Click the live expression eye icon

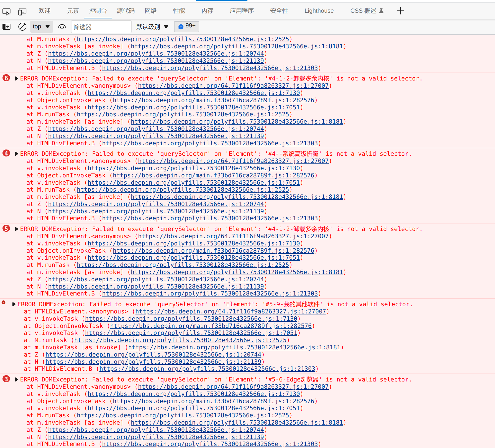point(62,27)
